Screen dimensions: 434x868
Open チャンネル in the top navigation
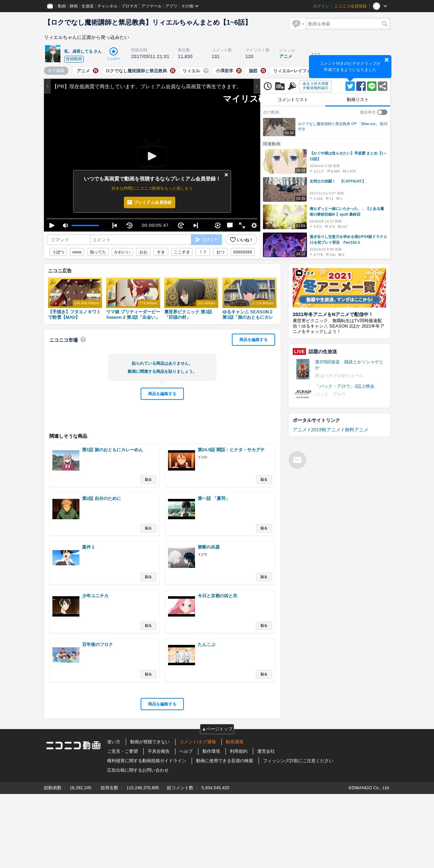(107, 6)
